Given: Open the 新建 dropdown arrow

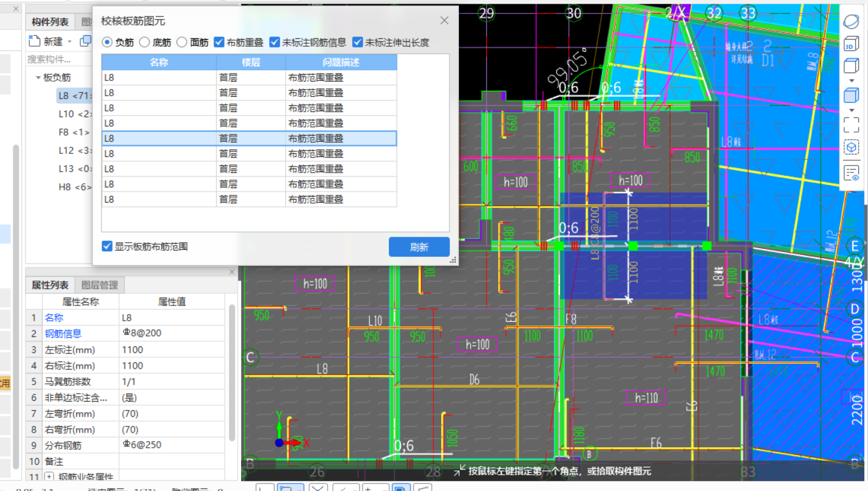Looking at the screenshot, I should (69, 41).
